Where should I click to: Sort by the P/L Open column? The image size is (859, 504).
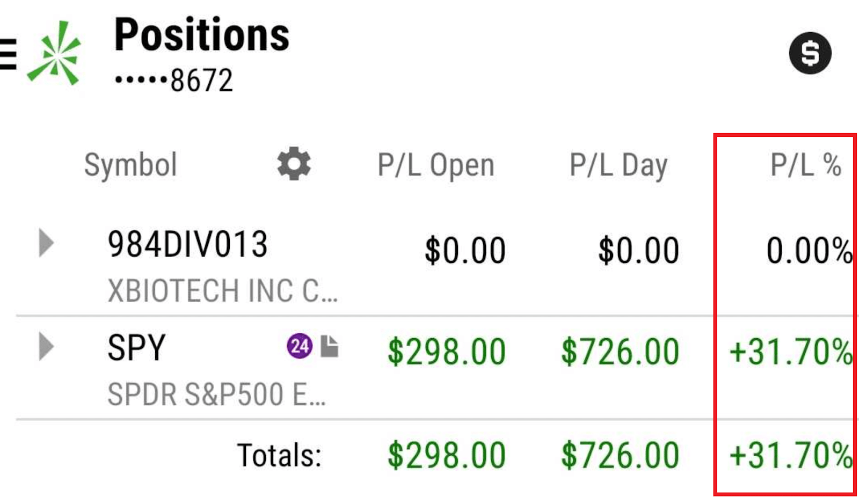point(435,165)
